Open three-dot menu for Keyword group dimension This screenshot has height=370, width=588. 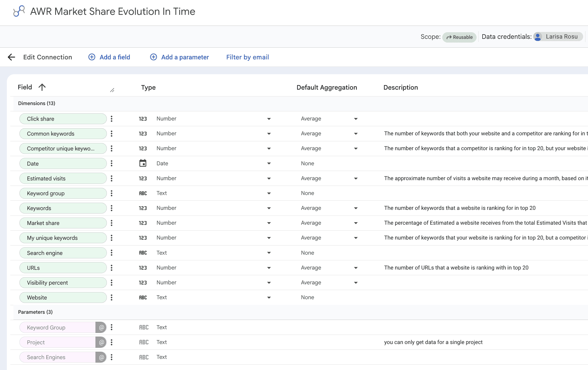(x=111, y=193)
